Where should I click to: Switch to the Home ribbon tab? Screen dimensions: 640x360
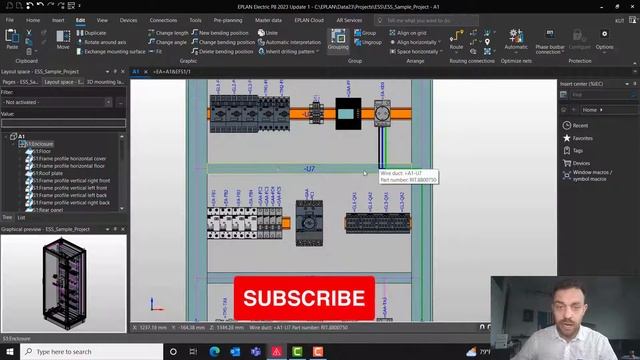(x=33, y=20)
